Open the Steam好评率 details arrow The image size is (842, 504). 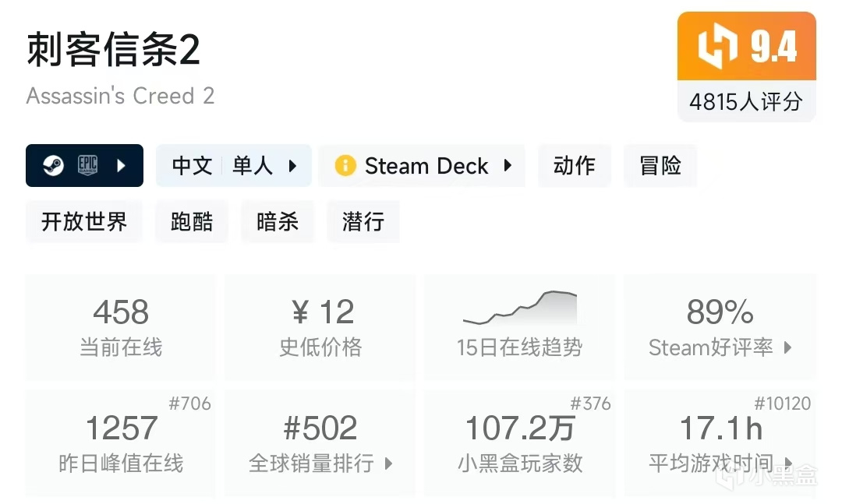pyautogui.click(x=787, y=347)
